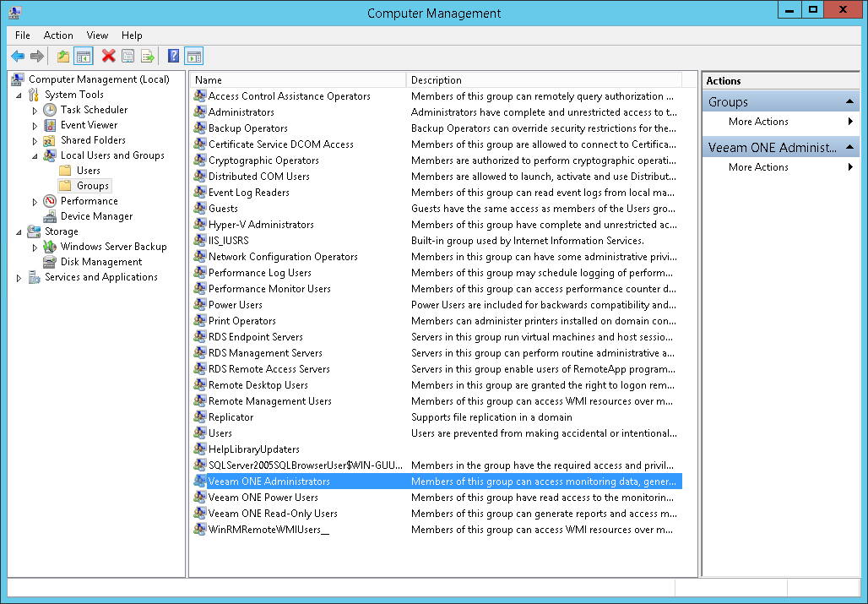Open the Properties toolbar icon
This screenshot has height=604, width=868.
point(127,56)
